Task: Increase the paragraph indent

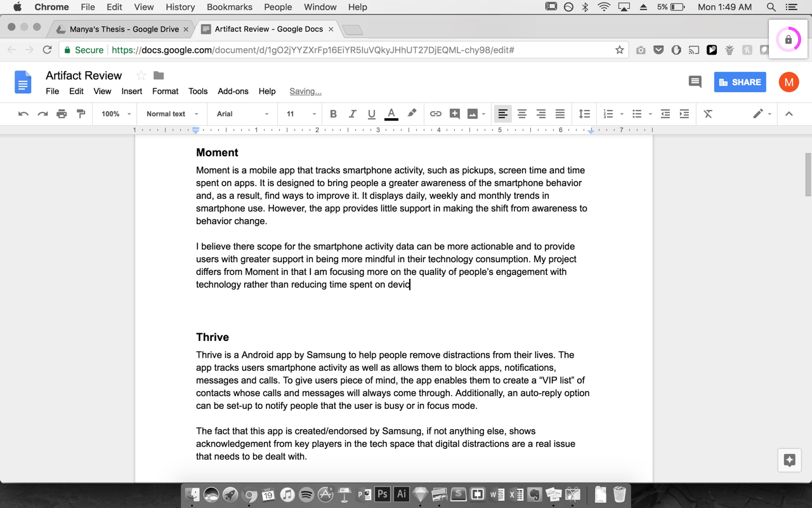Action: click(x=684, y=114)
